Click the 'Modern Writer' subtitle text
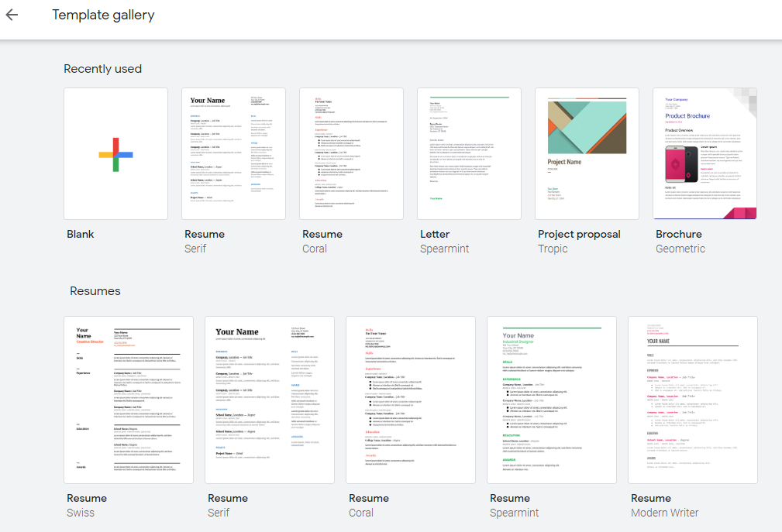Viewport: 782px width, 532px height. (664, 513)
